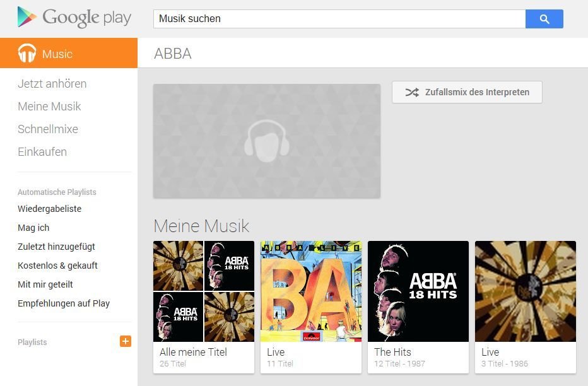Click the '26 Titel' count text
This screenshot has width=588, height=386.
[x=173, y=363]
